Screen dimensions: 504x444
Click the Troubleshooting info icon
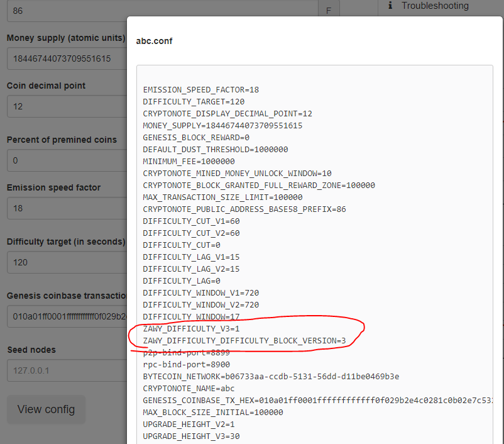[389, 6]
